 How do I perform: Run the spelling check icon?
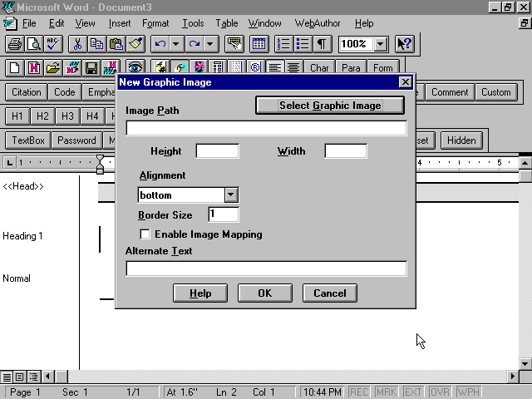point(53,44)
